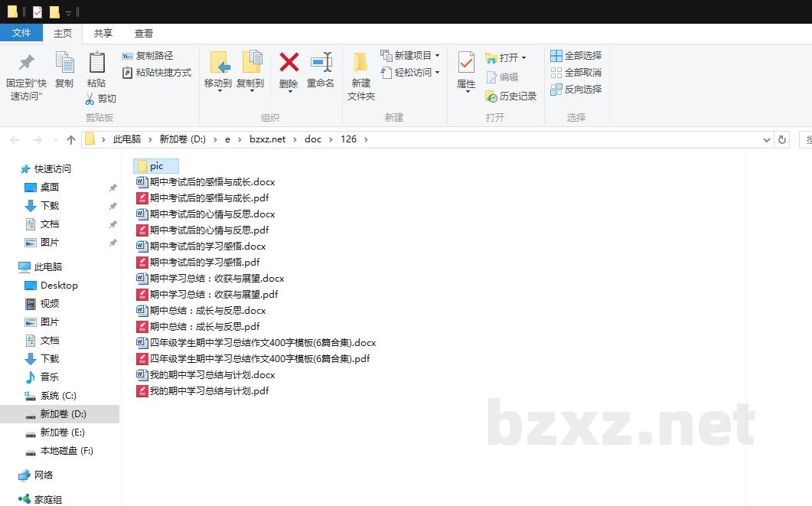Open the 查看 (View) ribbon tab
Screen dimensions: 812x506
point(144,33)
